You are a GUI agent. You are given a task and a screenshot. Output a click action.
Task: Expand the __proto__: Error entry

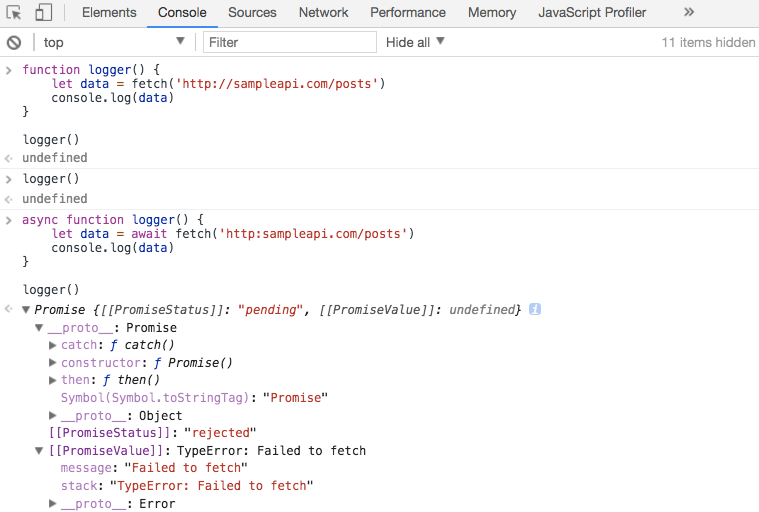click(53, 504)
